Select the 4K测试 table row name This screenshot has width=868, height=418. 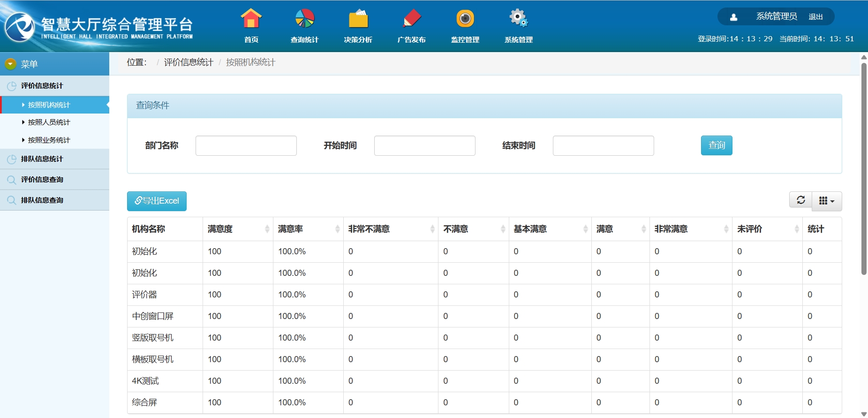point(145,381)
